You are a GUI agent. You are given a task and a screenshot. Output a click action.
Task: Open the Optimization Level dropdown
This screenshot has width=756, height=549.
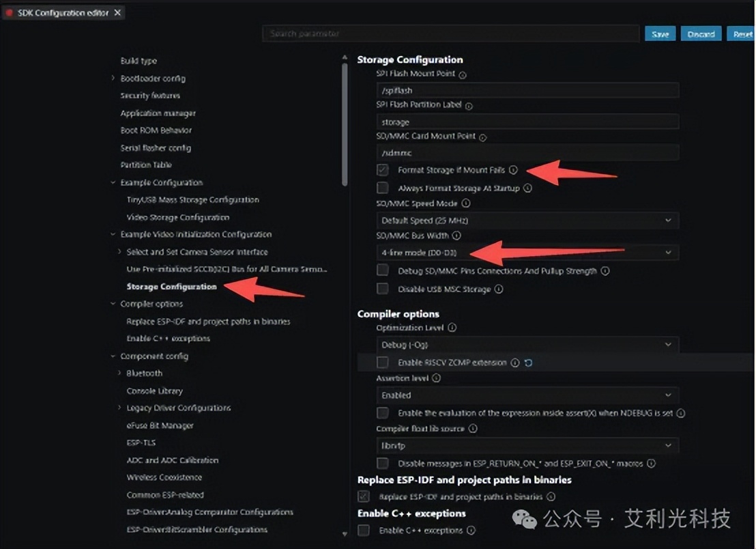pos(527,344)
